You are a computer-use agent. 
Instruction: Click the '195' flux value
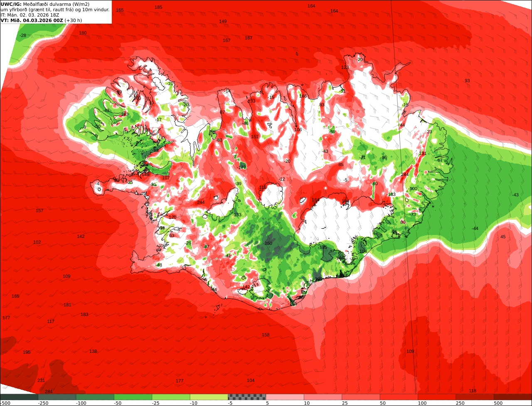[27, 352]
